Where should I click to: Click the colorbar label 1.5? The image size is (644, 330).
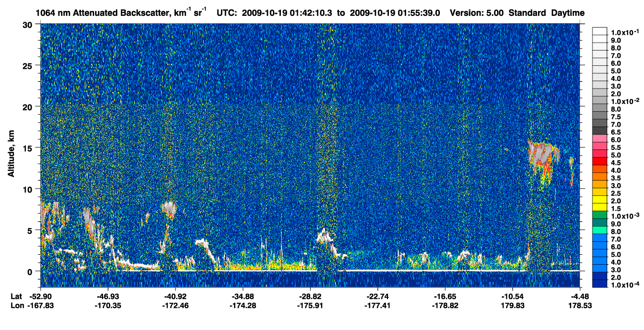[616, 209]
